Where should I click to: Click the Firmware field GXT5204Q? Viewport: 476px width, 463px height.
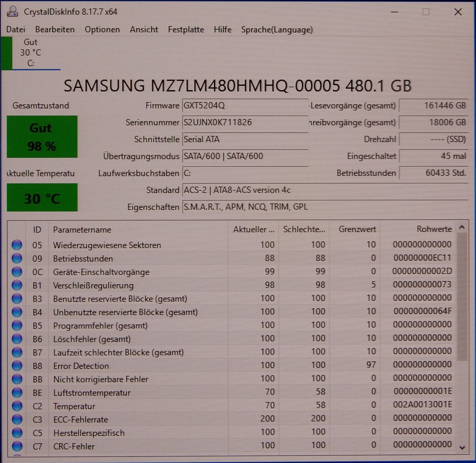pos(245,105)
